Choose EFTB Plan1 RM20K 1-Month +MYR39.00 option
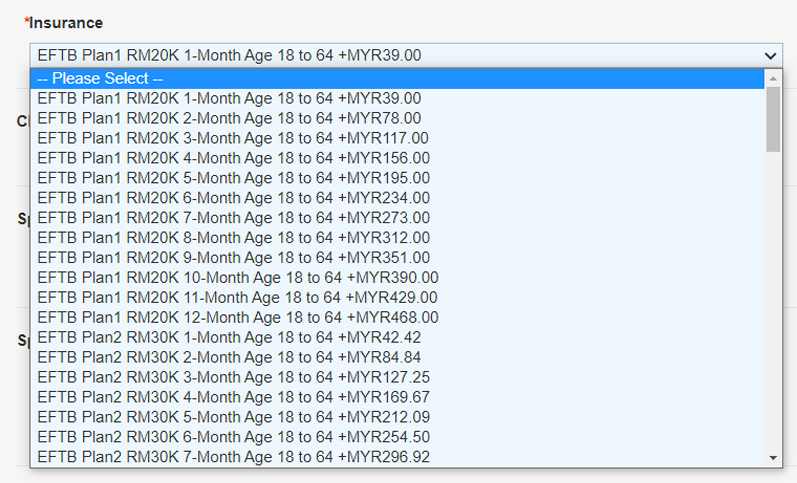 coord(230,98)
